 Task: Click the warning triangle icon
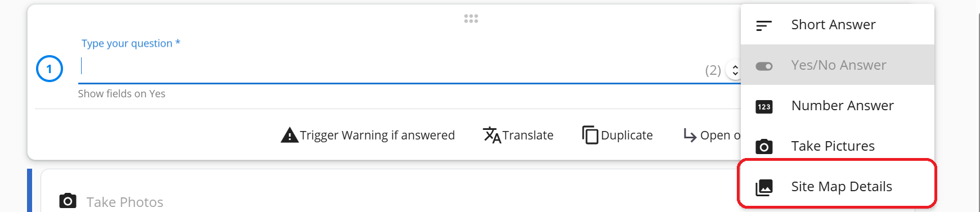pos(289,135)
